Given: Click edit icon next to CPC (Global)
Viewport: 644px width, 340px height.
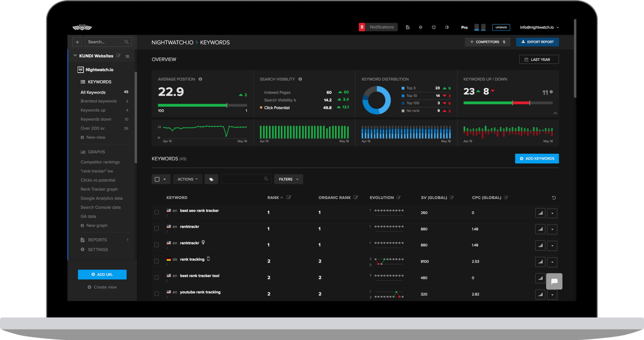Looking at the screenshot, I should [x=506, y=197].
